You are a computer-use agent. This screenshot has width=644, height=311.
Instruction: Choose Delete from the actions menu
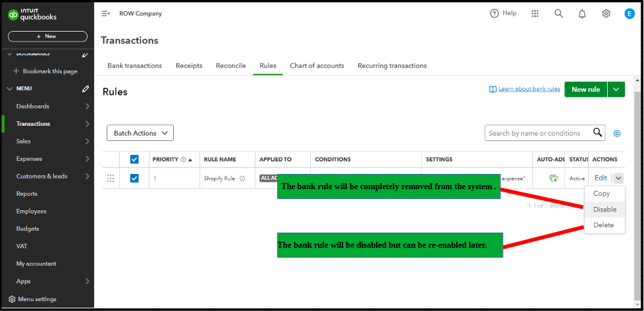[x=605, y=225]
